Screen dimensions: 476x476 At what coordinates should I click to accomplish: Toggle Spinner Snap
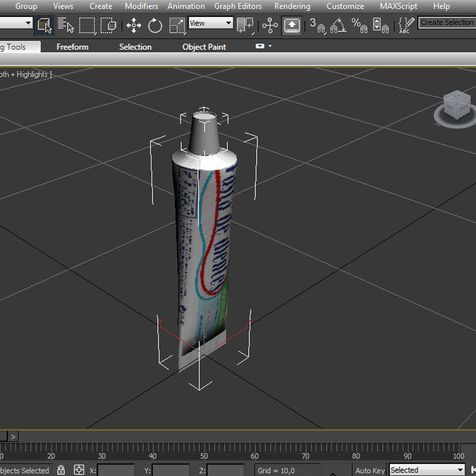coord(380,26)
